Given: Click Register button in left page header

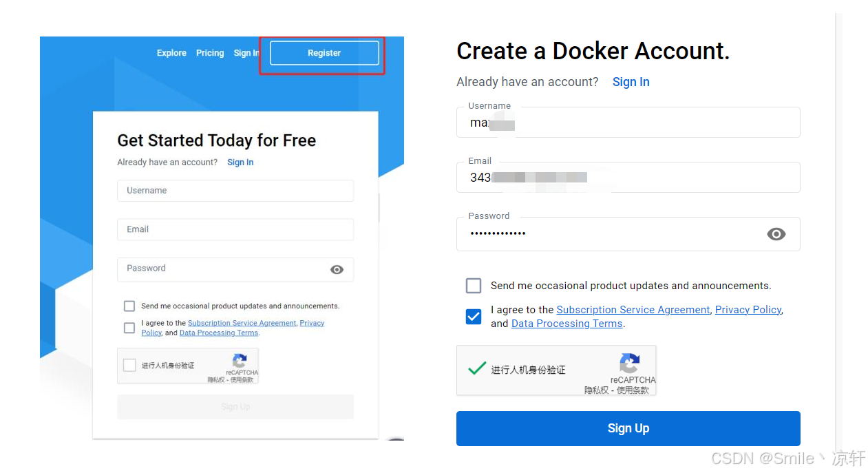Looking at the screenshot, I should coord(324,53).
